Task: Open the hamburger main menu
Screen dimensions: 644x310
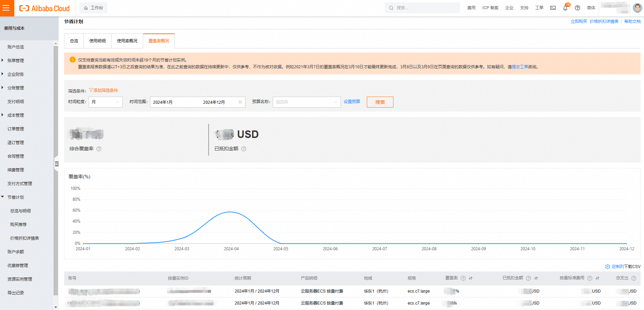Action: point(6,8)
